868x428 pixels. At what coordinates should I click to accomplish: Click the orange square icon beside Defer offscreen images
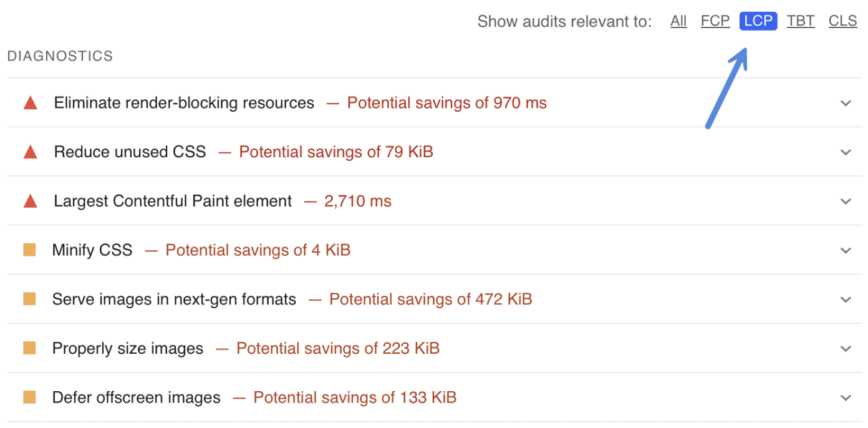29,397
